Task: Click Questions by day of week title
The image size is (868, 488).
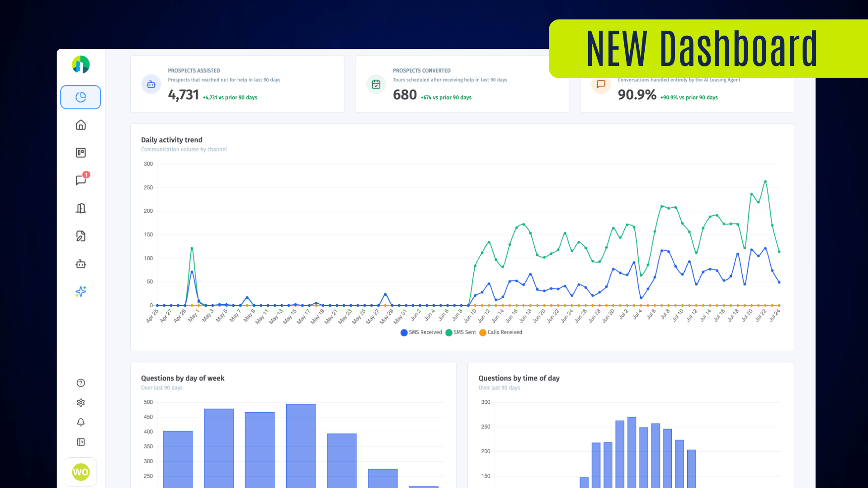Action: click(183, 378)
